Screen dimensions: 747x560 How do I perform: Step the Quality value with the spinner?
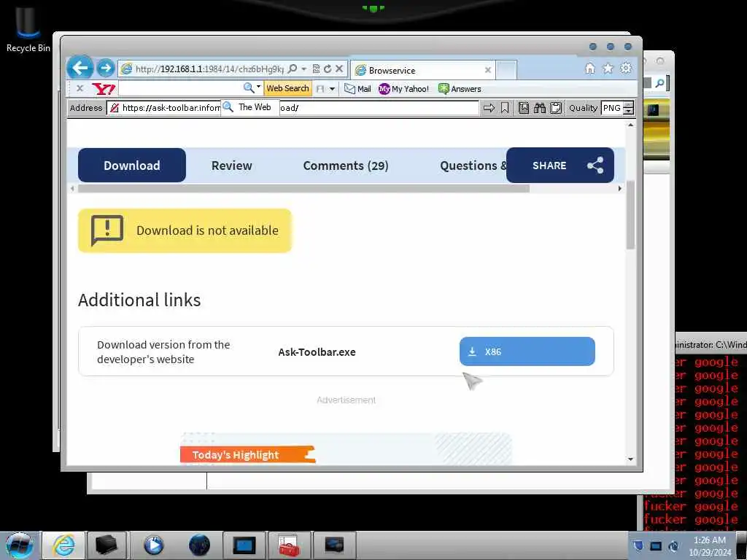629,108
